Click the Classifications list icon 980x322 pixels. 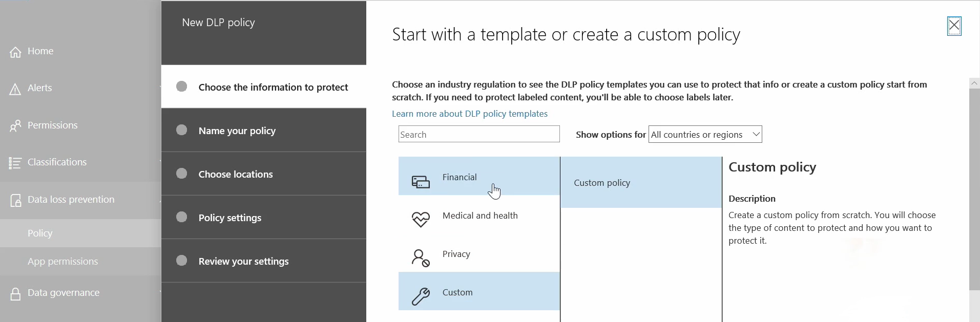(15, 163)
